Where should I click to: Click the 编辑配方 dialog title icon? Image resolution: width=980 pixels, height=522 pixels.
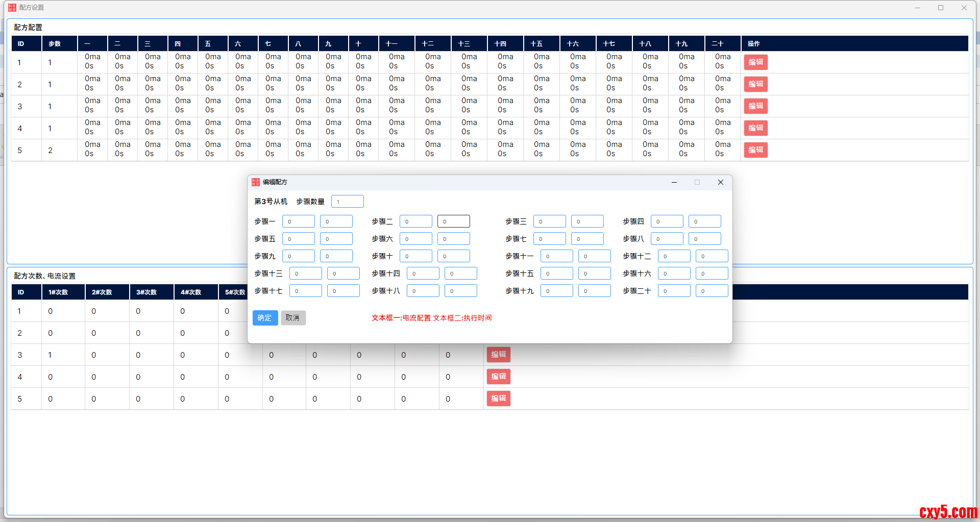pos(256,182)
